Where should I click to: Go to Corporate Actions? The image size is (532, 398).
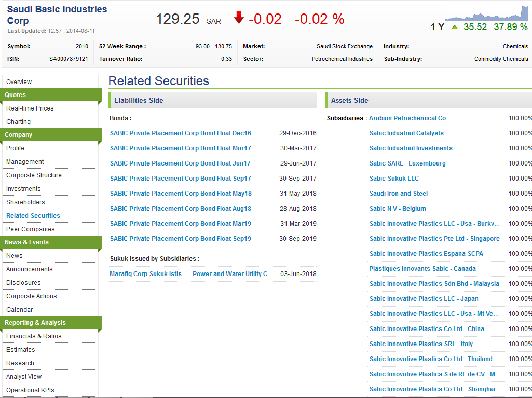32,296
